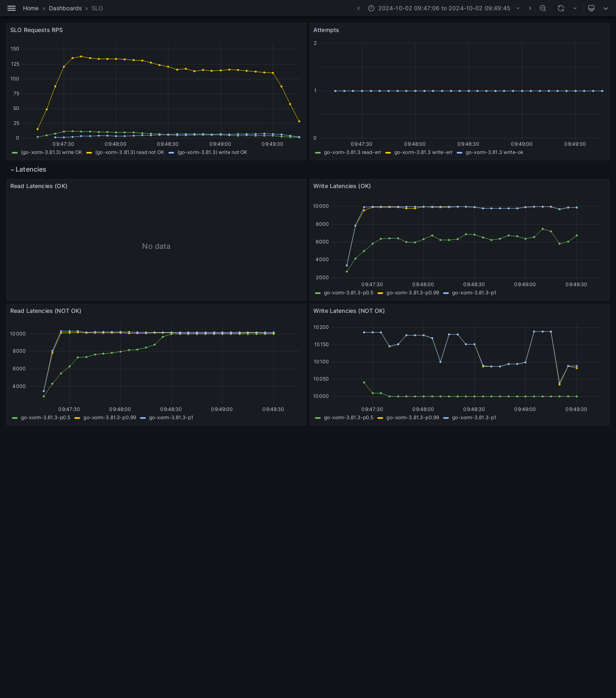The height and width of the screenshot is (698, 616).
Task: Click yellow color swatch for read not OK series
Action: [x=89, y=153]
